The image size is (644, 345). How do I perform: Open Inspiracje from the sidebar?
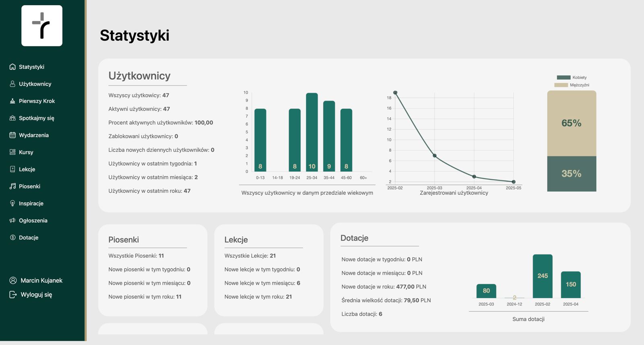click(x=31, y=203)
